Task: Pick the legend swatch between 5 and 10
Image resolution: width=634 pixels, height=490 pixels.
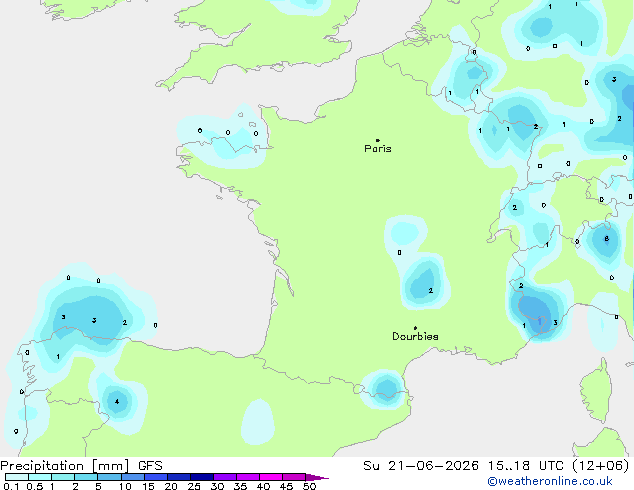Action: tap(109, 477)
